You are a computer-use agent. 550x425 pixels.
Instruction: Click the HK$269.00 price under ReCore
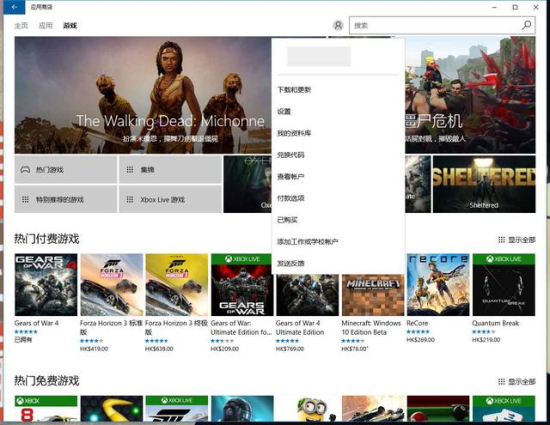tap(421, 340)
